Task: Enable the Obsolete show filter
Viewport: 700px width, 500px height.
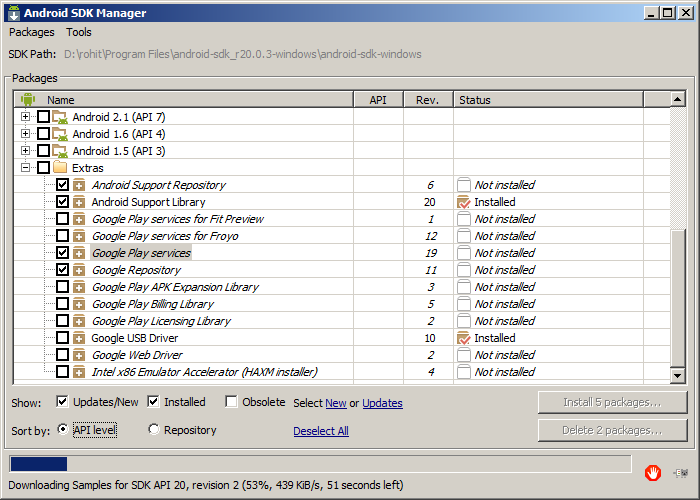Action: (231, 402)
